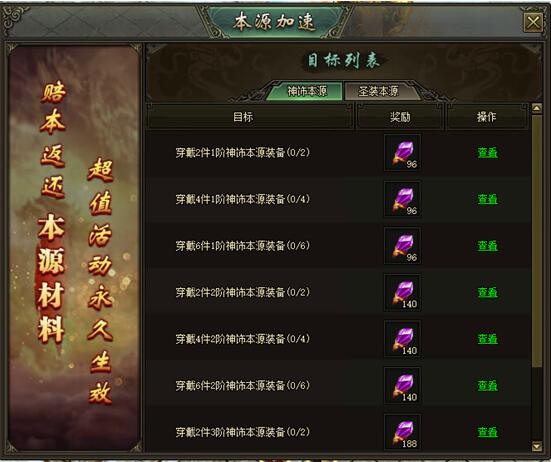Click scrollbar down arrow in goal list
This screenshot has width=551, height=462.
pos(537,446)
